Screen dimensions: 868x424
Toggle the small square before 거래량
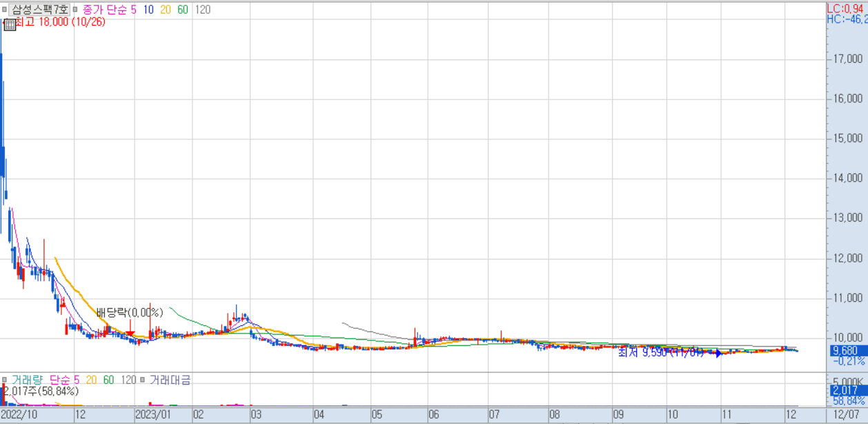(x=6, y=380)
